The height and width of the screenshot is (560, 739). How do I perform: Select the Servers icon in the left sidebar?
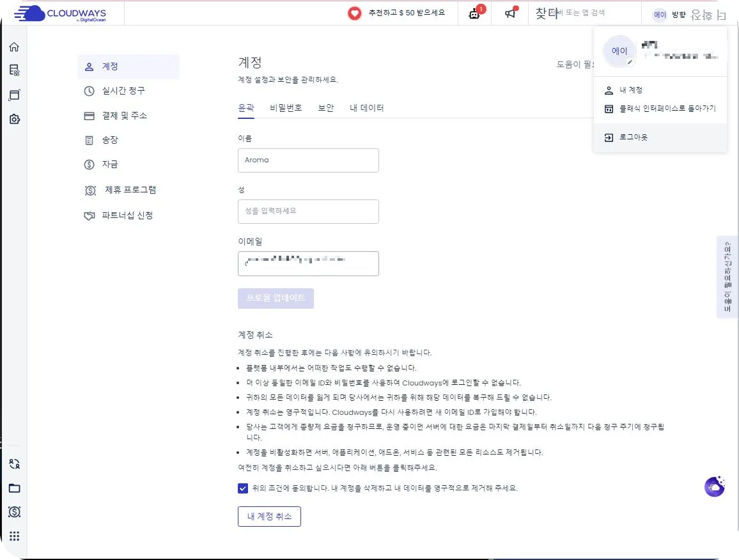14,70
